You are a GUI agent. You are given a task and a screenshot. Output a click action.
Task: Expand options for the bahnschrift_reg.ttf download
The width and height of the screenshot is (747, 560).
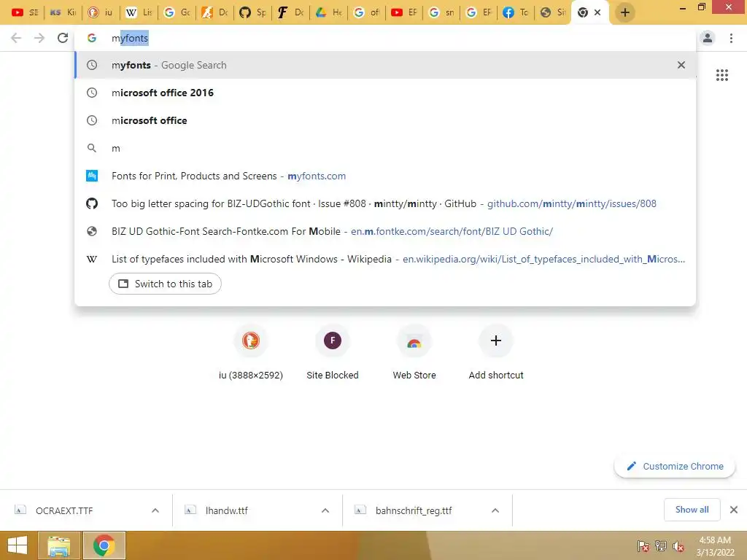click(x=495, y=510)
